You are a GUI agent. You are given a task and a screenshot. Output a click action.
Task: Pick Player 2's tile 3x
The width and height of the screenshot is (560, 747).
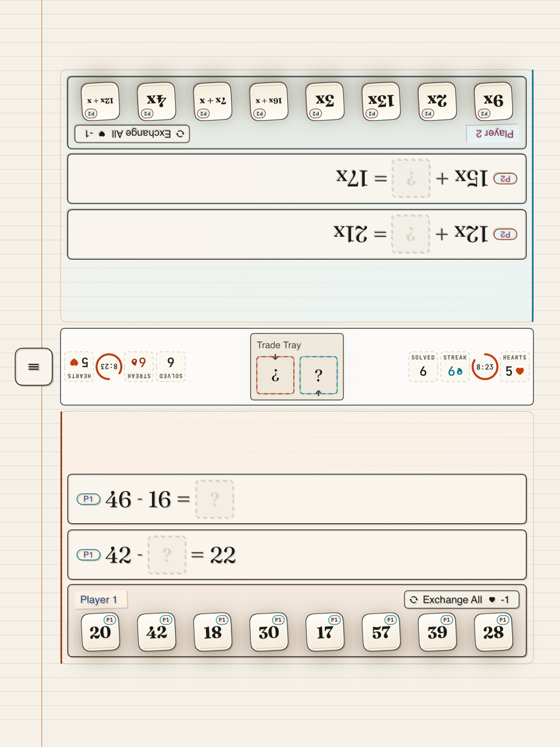(x=325, y=101)
